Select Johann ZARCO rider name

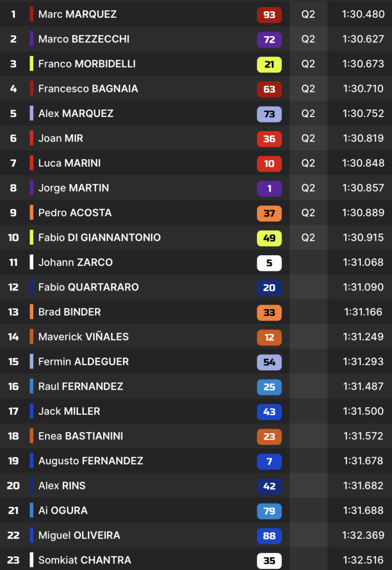pos(75,262)
